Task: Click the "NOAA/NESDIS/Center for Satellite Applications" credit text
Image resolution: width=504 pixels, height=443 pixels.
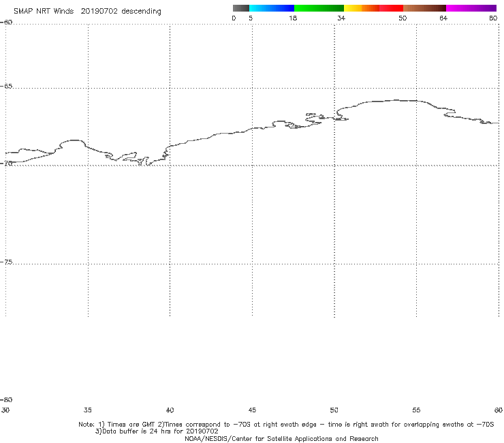Action: point(281,438)
